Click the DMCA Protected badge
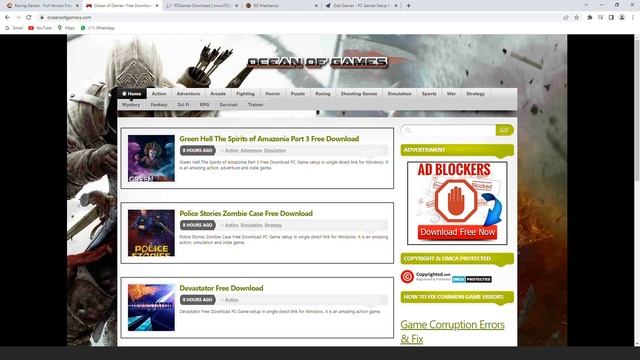The image size is (640, 360). coord(472,279)
